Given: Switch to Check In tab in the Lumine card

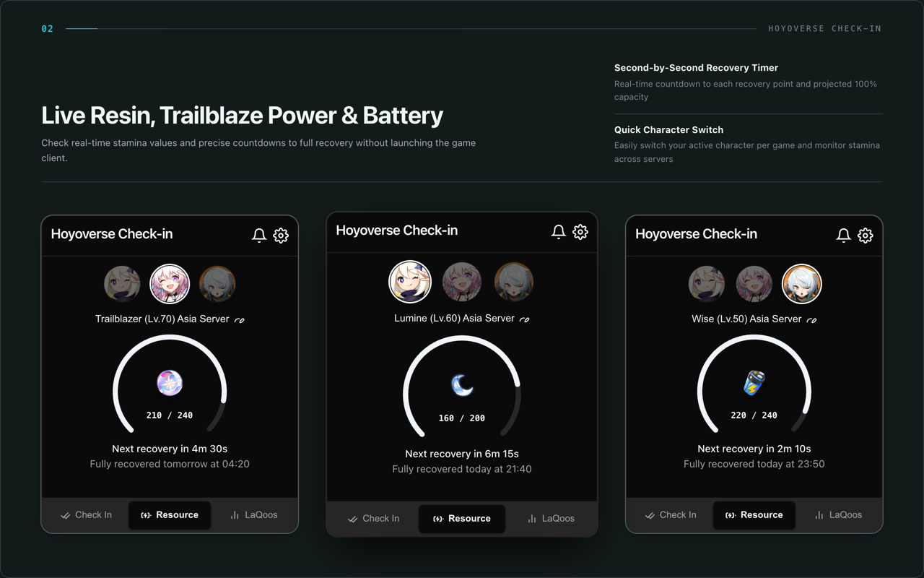Looking at the screenshot, I should tap(373, 519).
